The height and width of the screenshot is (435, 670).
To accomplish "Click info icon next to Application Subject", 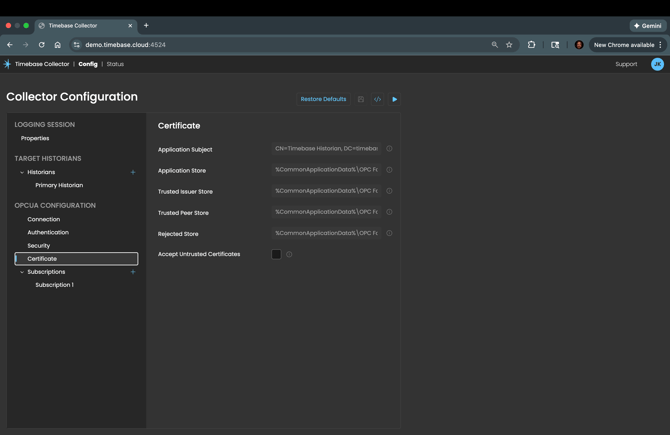I will click(390, 149).
